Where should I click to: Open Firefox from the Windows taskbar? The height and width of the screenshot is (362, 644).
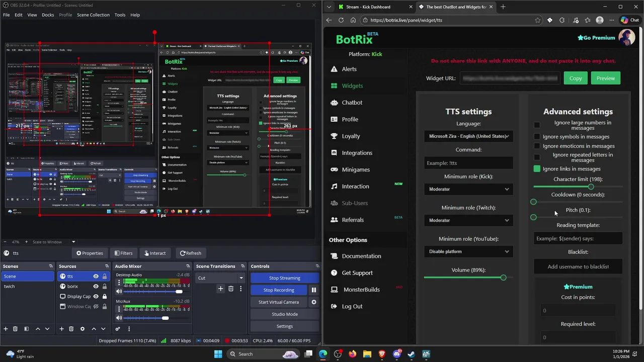352,354
